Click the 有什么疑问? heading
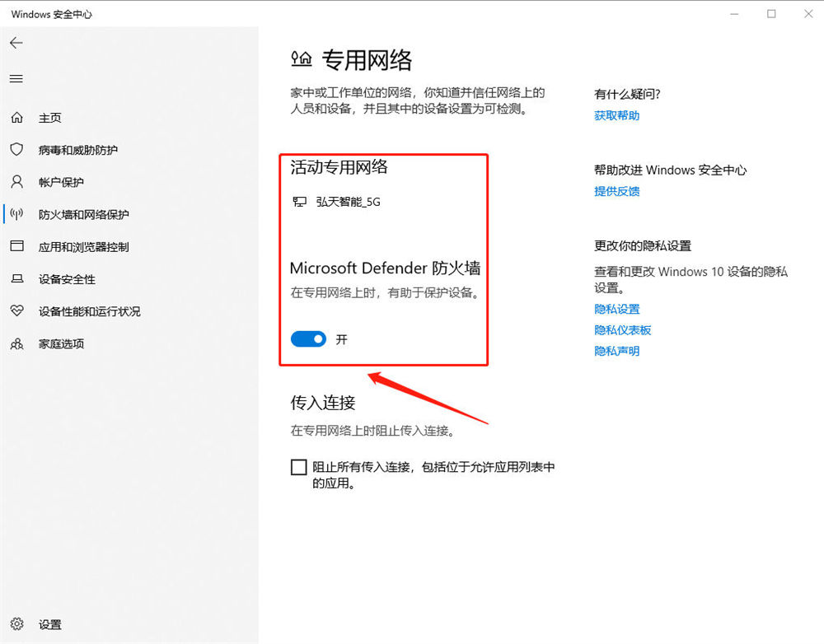 coord(627,94)
